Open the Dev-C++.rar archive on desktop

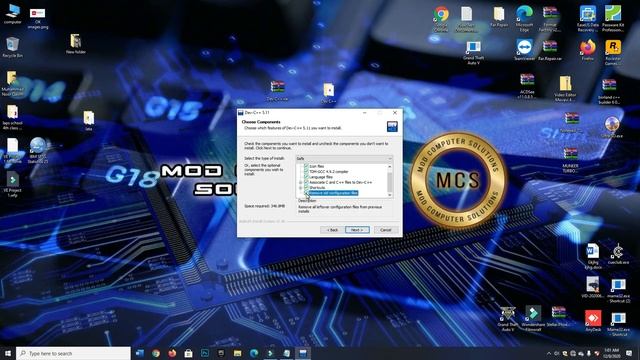tap(278, 91)
